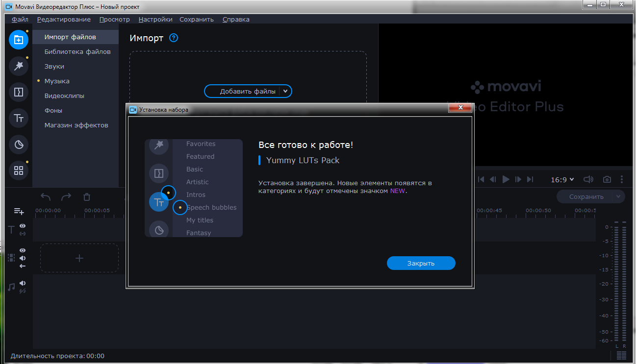Screen dimensions: 636x364
Task: Toggle audio track link icon
Action: [23, 291]
